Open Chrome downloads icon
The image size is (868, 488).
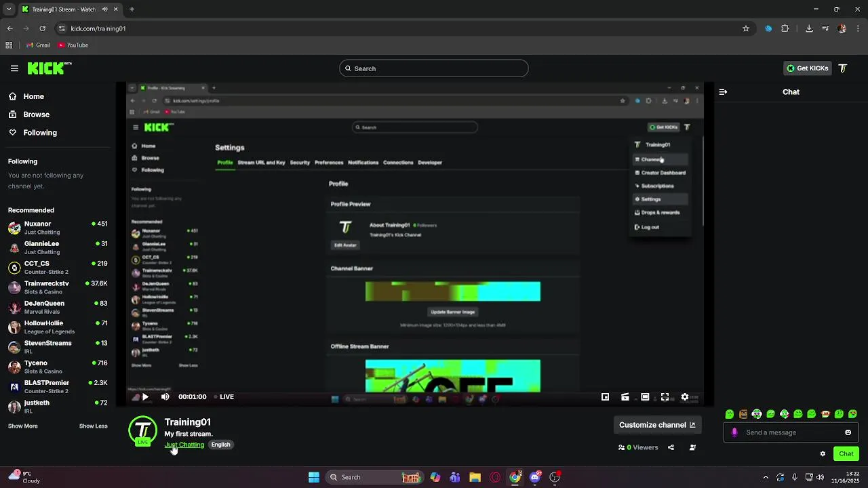click(x=809, y=28)
